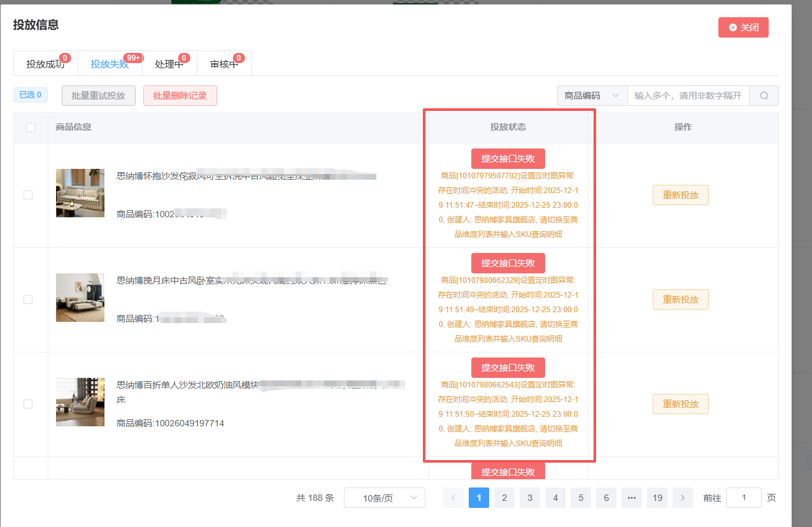The height and width of the screenshot is (527, 812).
Task: Open the bed product thumbnail image
Action: [80, 298]
